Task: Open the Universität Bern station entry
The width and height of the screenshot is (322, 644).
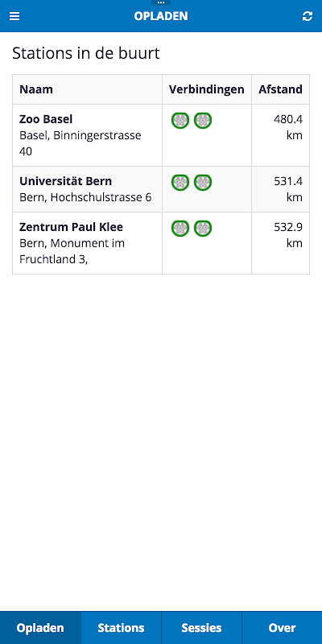Action: coord(161,189)
